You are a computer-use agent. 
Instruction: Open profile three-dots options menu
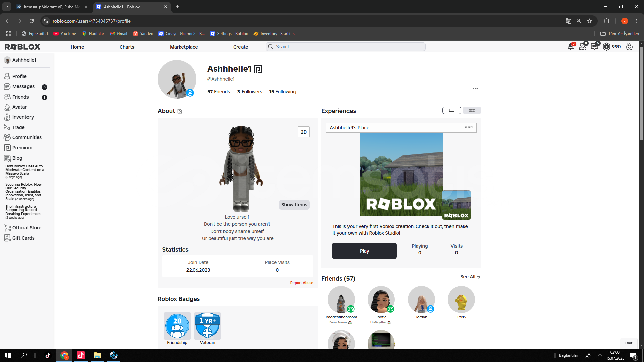click(x=475, y=89)
